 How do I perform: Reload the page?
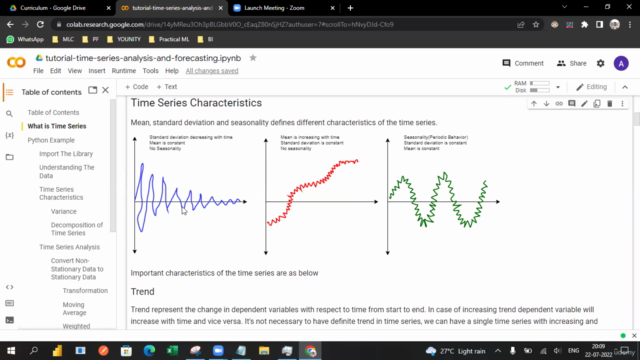click(x=40, y=24)
